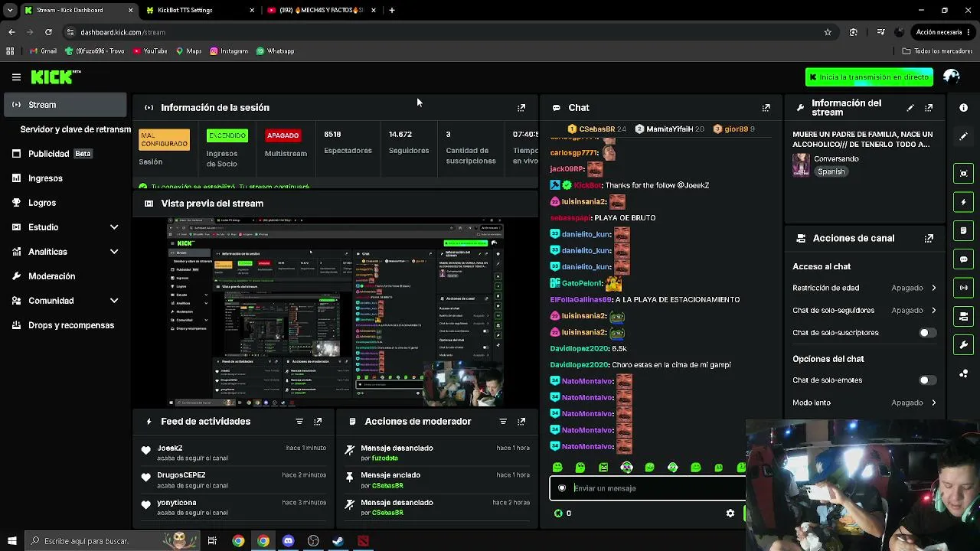This screenshot has height=551, width=980.
Task: Toggle the lightning activity widget in right rail
Action: [963, 202]
